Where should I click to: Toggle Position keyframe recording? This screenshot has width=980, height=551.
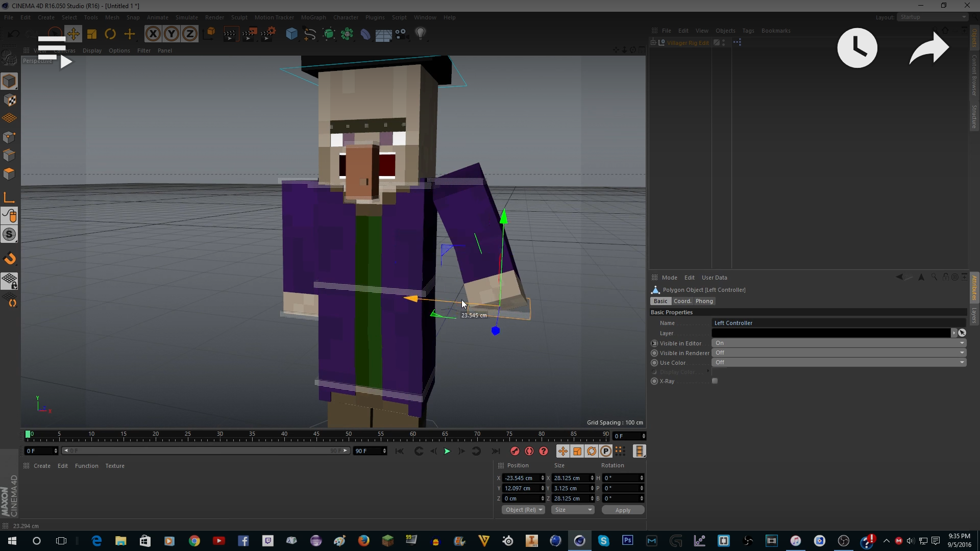pos(562,451)
